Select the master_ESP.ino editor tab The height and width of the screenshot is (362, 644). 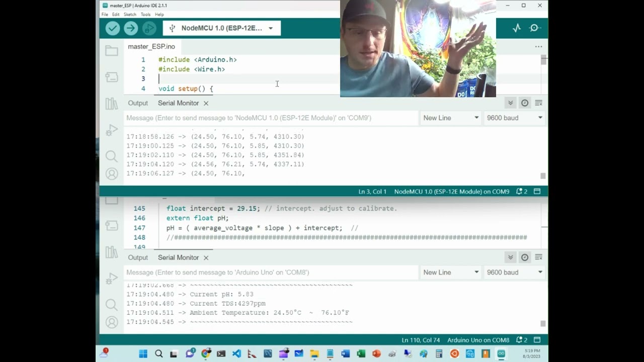tap(151, 46)
